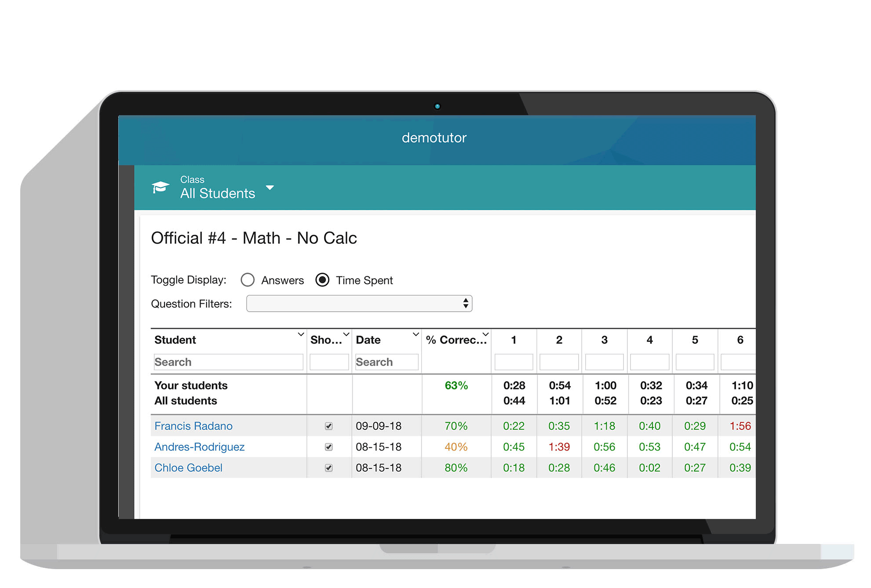
Task: Toggle the checkbox for Andres-Rodriguez
Action: click(328, 447)
